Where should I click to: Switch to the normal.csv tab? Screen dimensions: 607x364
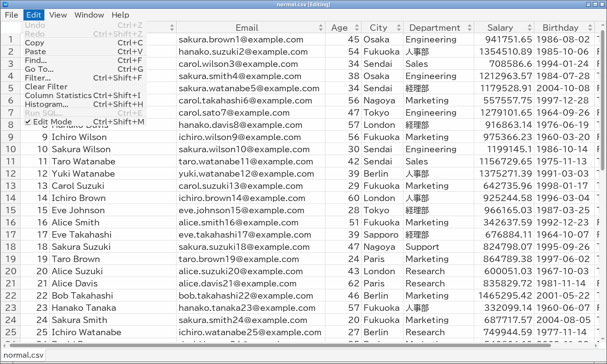[x=23, y=355]
